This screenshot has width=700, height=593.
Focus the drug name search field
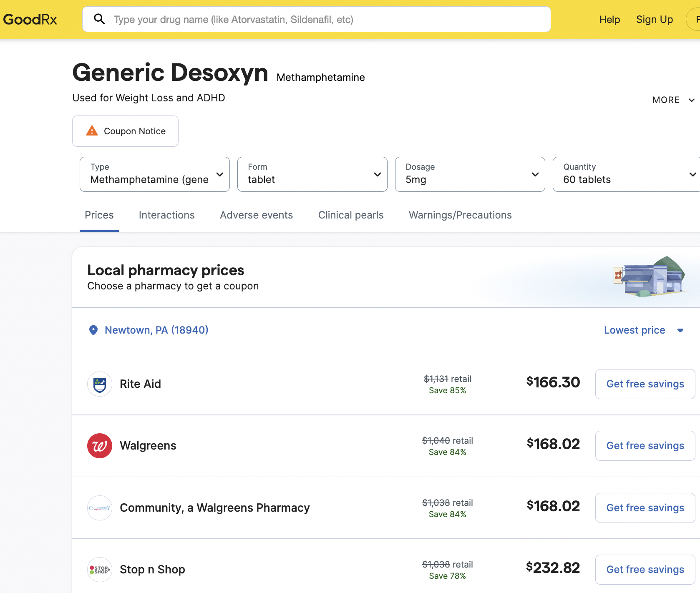[x=325, y=20]
